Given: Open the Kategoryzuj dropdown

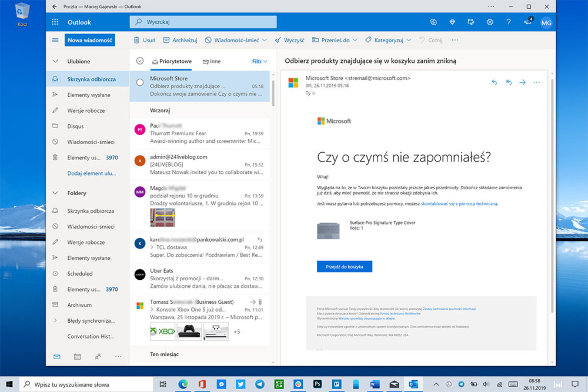Looking at the screenshot, I should click(x=388, y=40).
